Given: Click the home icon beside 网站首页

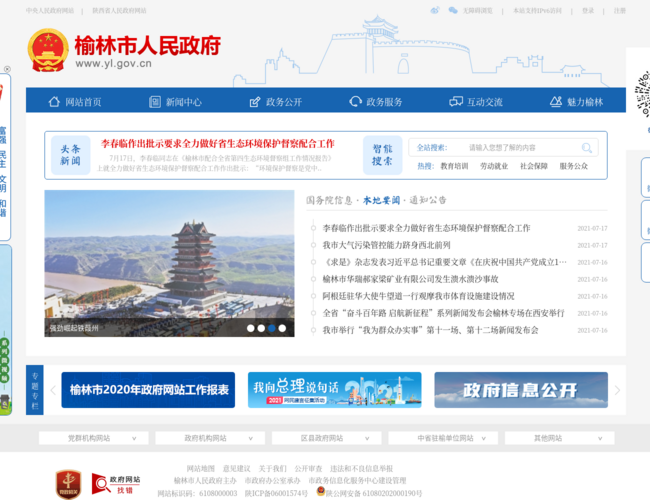Looking at the screenshot, I should point(54,102).
